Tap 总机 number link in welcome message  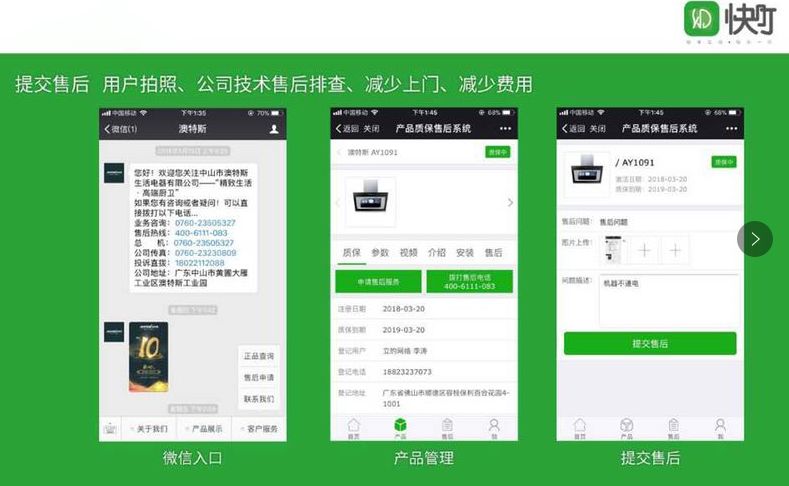(x=204, y=243)
